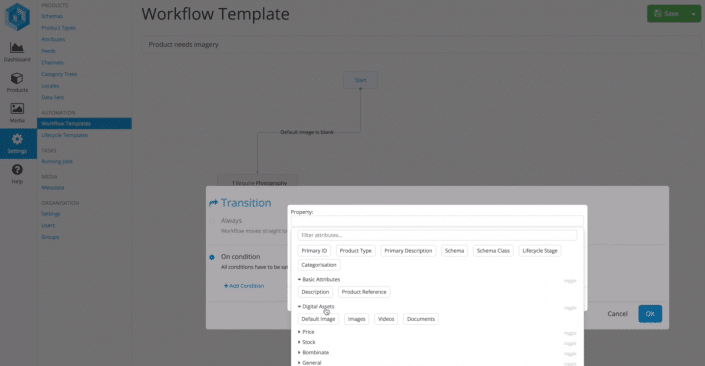Click the Add Condition link

point(244,286)
